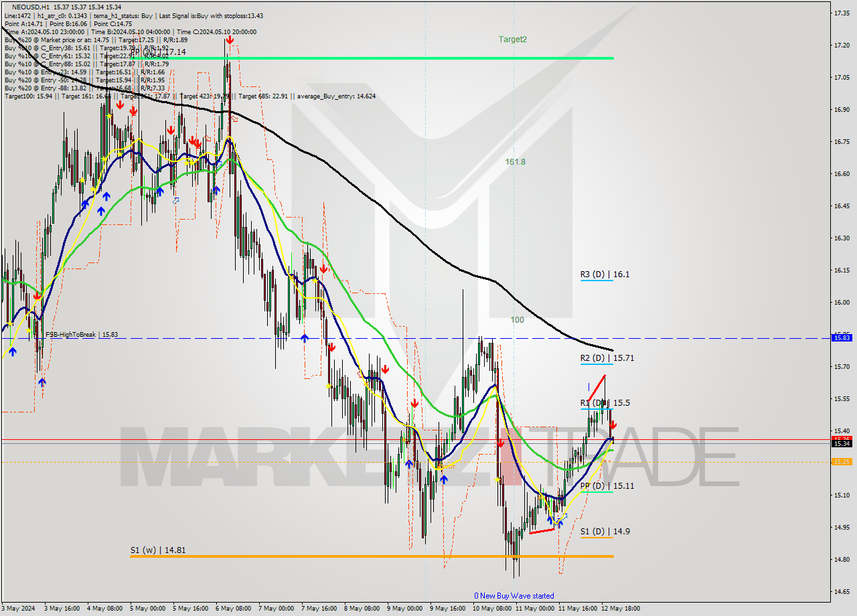Click the 'S1 (w) | 14.81' weekly support label
Screen dimensions: 857x616
click(158, 550)
